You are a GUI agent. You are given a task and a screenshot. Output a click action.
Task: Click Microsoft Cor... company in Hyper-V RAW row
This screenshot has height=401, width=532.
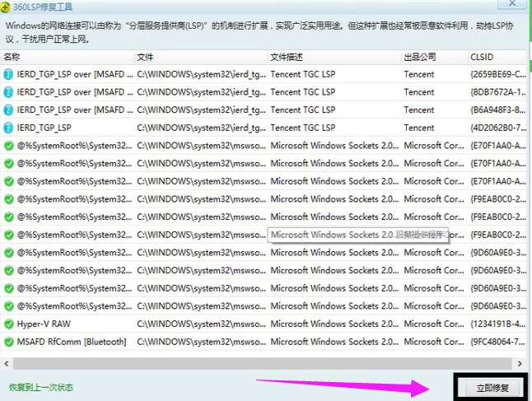434,324
